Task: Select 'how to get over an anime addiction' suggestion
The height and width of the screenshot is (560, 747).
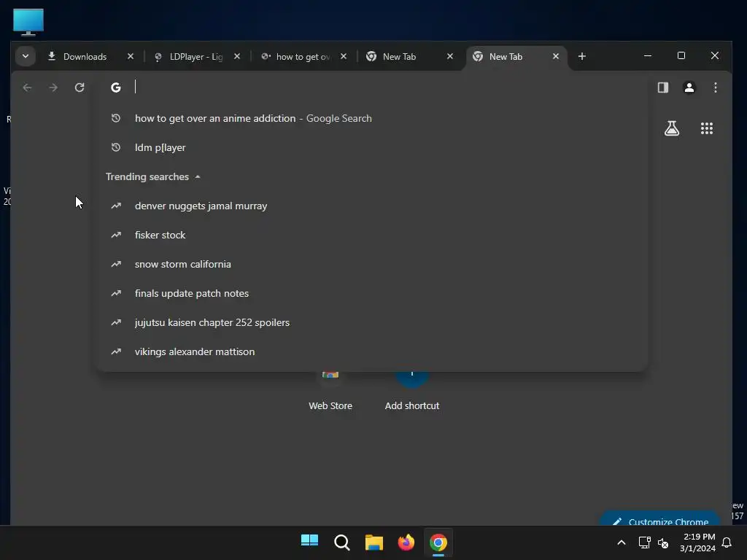Action: [x=372, y=119]
